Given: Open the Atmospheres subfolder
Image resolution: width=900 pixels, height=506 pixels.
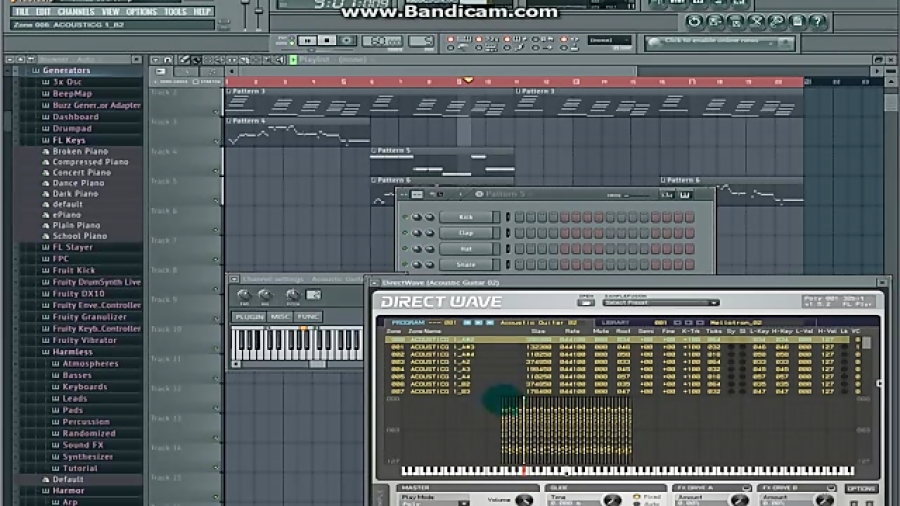Looking at the screenshot, I should tap(90, 364).
